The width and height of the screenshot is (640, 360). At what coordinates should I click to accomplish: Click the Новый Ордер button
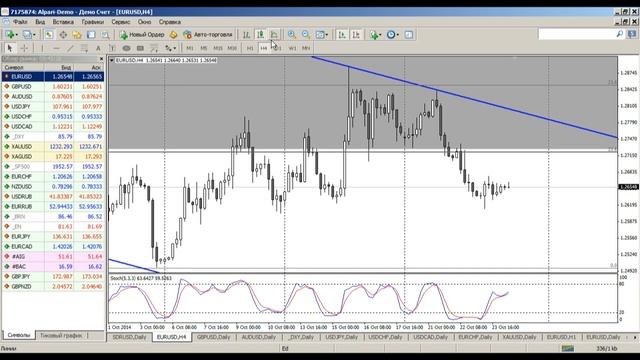pyautogui.click(x=142, y=35)
